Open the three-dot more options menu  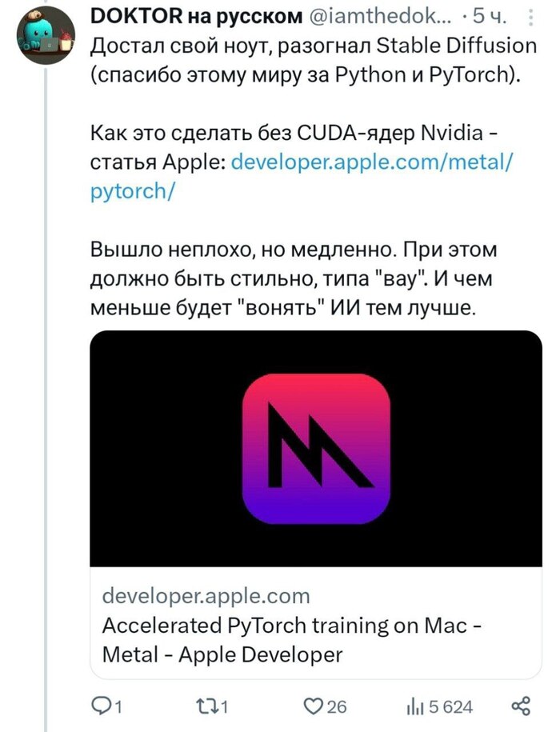[x=535, y=18]
